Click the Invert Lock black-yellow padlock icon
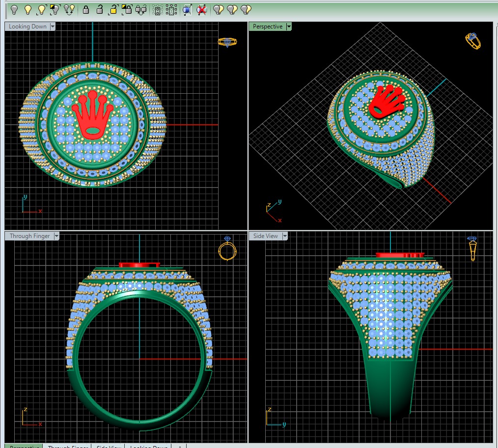Viewport: 498px width, 448px height. (x=127, y=10)
